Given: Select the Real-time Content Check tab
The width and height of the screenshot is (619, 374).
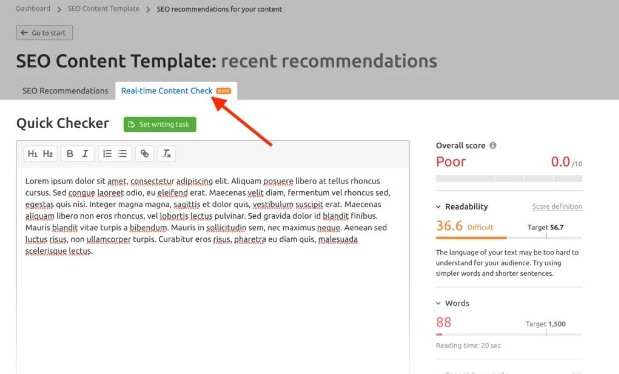Looking at the screenshot, I should (176, 91).
